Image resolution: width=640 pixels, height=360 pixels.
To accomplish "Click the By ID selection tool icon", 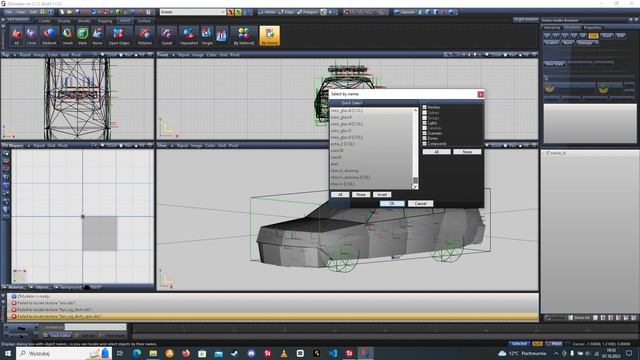I will (222, 36).
